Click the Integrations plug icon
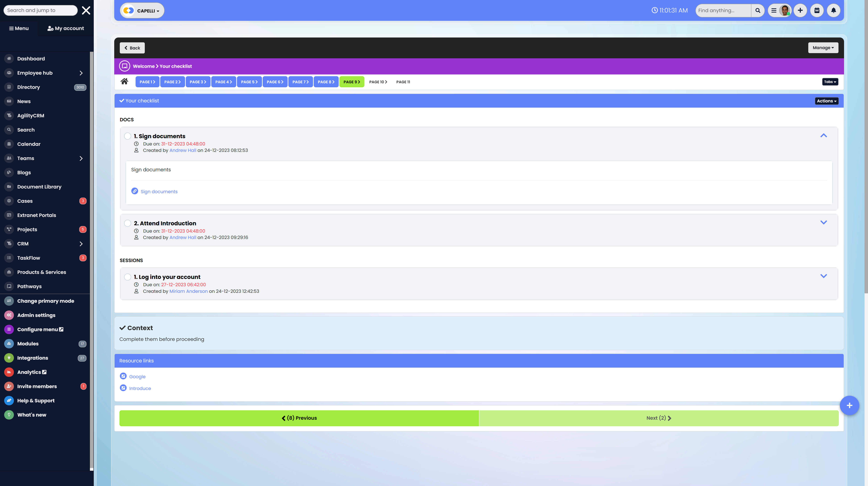This screenshot has height=486, width=868. click(x=9, y=358)
